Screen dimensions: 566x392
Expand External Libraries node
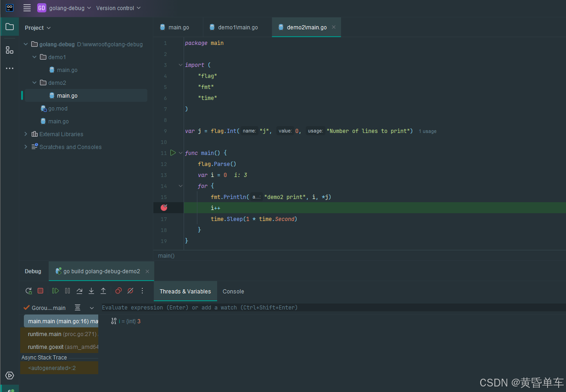(x=26, y=134)
